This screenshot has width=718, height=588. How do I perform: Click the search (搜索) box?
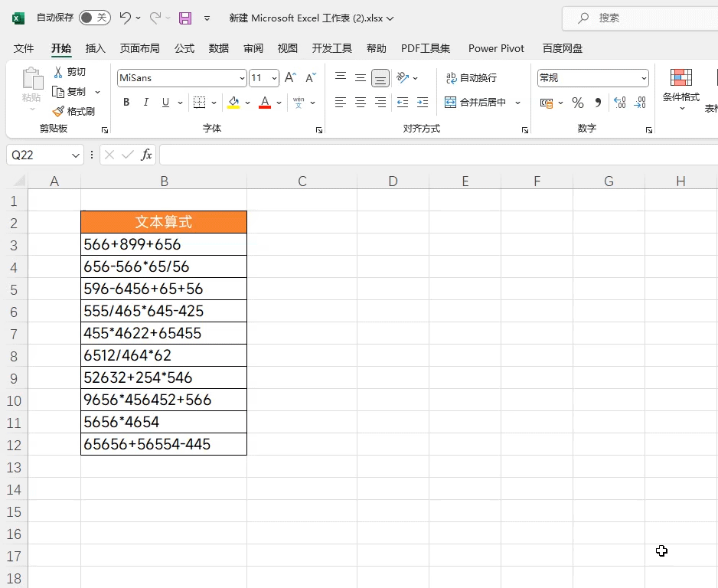tap(640, 18)
